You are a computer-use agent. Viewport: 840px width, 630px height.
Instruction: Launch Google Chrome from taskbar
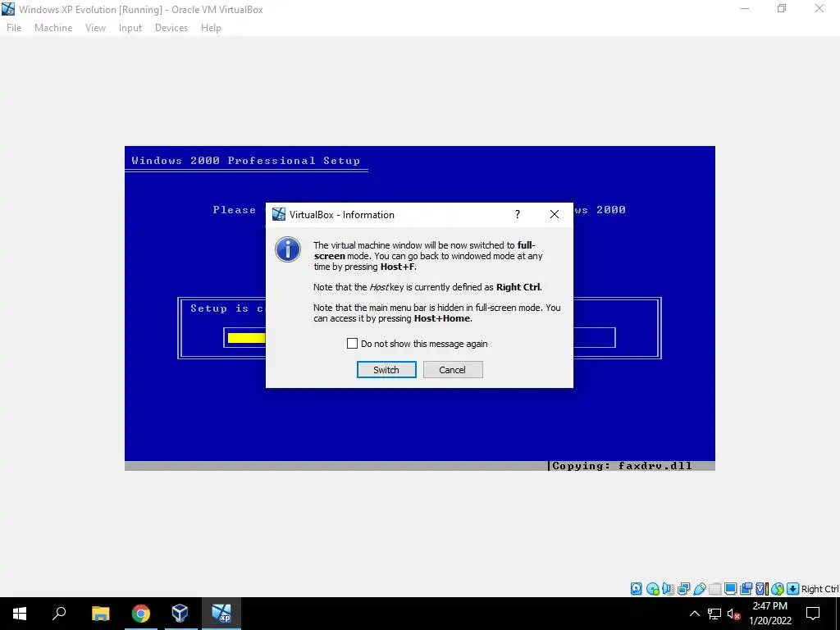tap(141, 614)
